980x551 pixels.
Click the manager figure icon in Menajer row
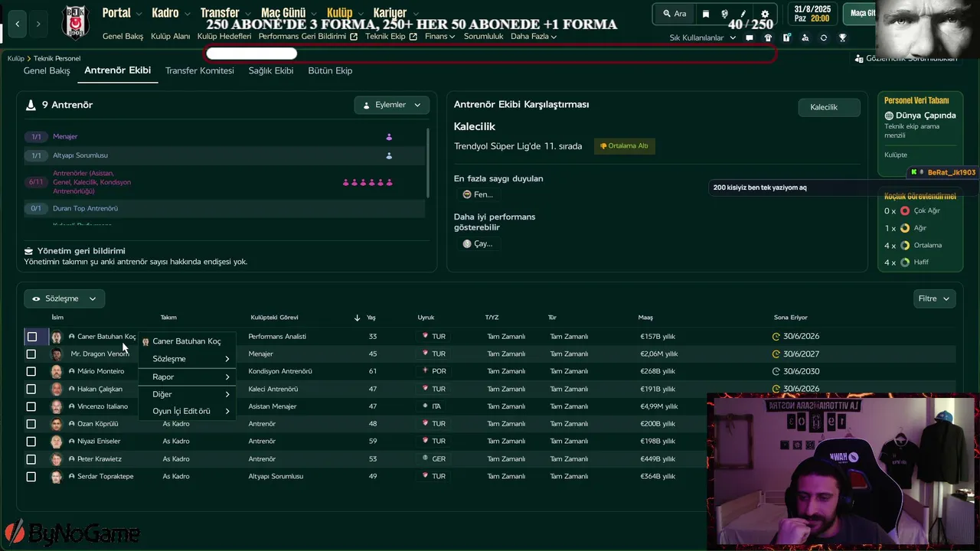(389, 137)
